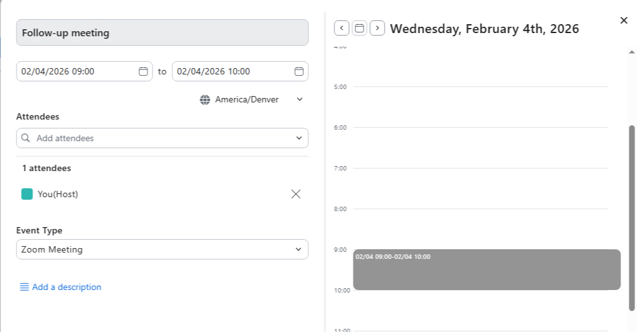Click the Add a description link
Image resolution: width=644 pixels, height=332 pixels.
point(67,287)
